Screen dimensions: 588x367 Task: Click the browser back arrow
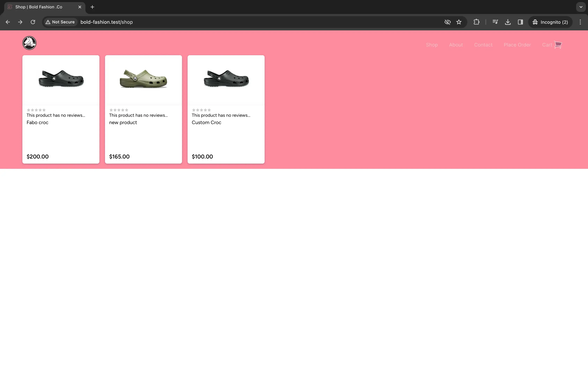(8, 22)
